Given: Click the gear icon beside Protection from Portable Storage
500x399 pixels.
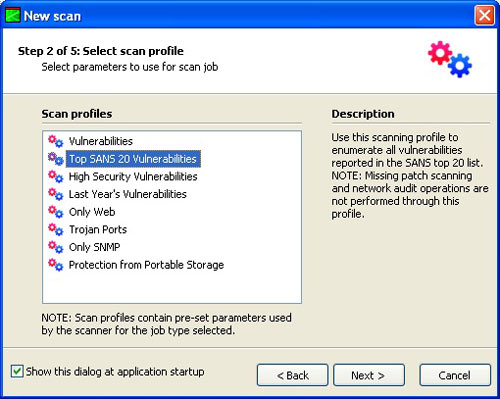Looking at the screenshot, I should click(x=55, y=265).
